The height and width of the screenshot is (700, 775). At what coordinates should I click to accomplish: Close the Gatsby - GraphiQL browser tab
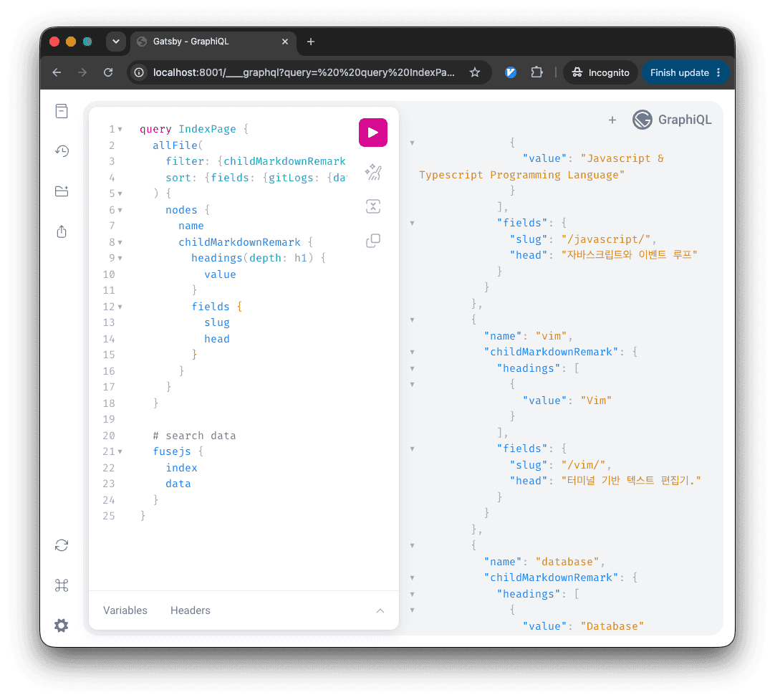coord(284,42)
